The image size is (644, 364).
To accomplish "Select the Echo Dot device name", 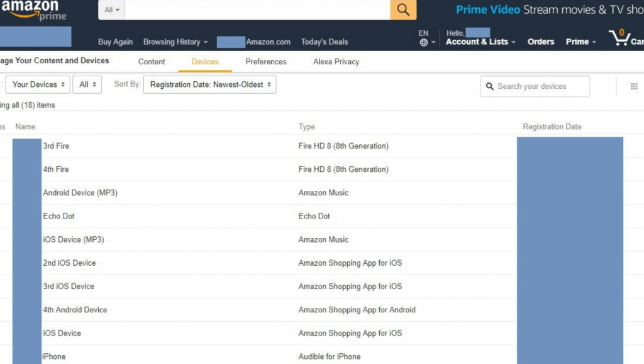I will pyautogui.click(x=58, y=217).
